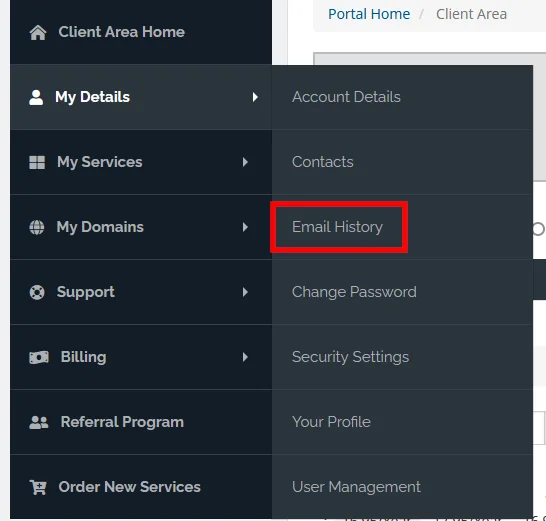
Task: Click the grid icon beside My Services
Action: (37, 162)
